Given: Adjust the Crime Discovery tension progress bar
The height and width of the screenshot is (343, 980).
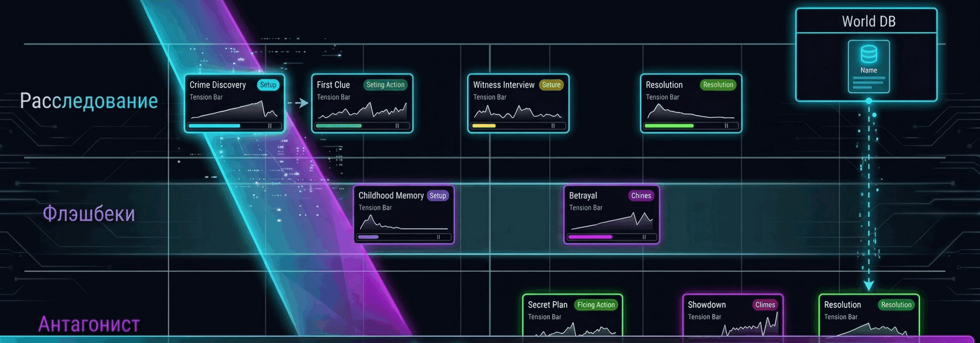Looking at the screenshot, I should point(235,126).
